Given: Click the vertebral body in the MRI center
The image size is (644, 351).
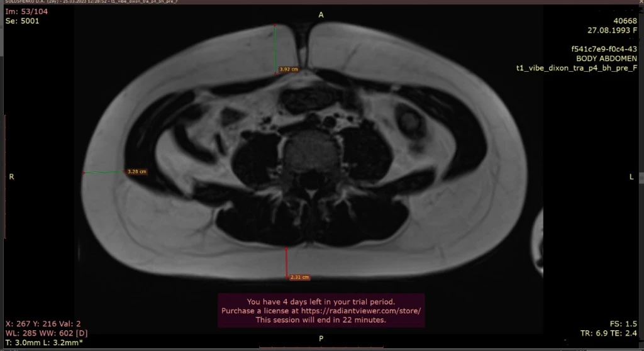Looking at the screenshot, I should 311,151.
